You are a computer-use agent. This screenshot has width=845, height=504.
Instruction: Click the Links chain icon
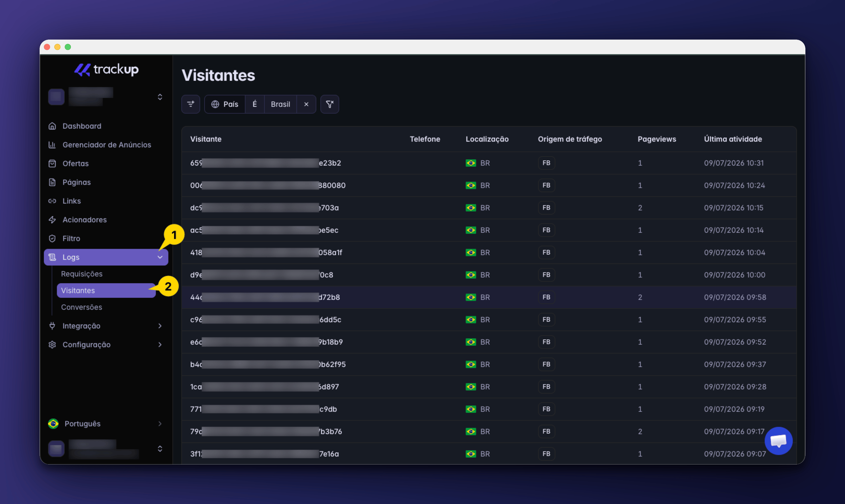click(52, 201)
